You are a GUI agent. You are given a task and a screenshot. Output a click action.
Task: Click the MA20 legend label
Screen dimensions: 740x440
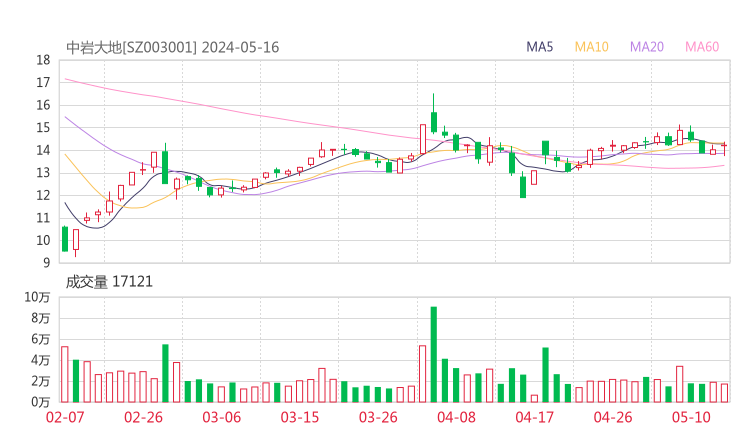point(647,47)
